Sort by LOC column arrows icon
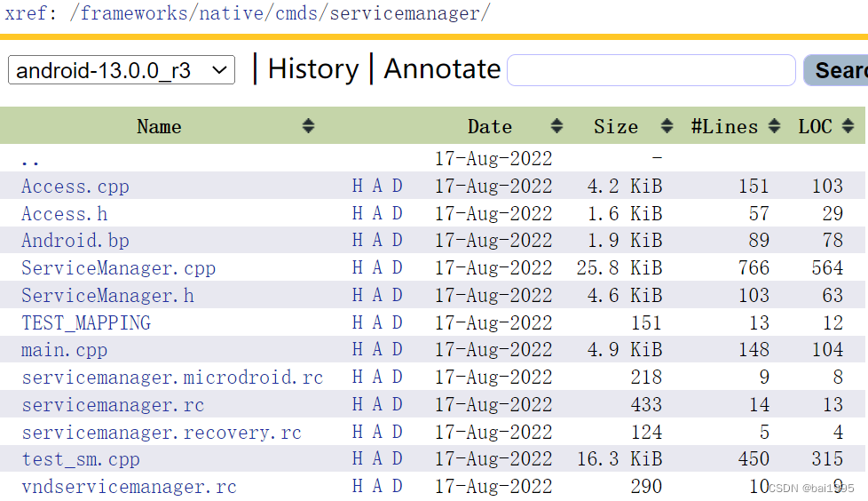 (848, 126)
